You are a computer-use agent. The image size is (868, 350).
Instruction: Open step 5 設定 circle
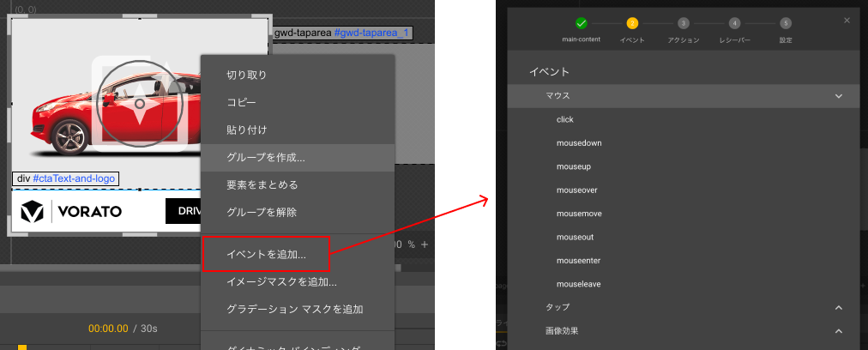(786, 23)
